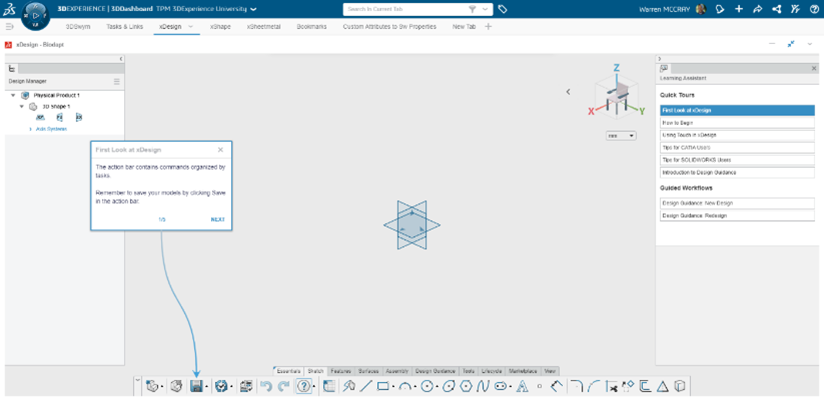This screenshot has height=401, width=824.
Task: Switch to the Design Guidance tab
Action: [x=435, y=371]
